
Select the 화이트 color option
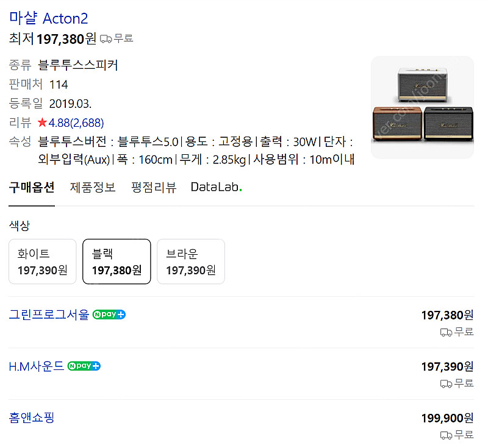[43, 261]
